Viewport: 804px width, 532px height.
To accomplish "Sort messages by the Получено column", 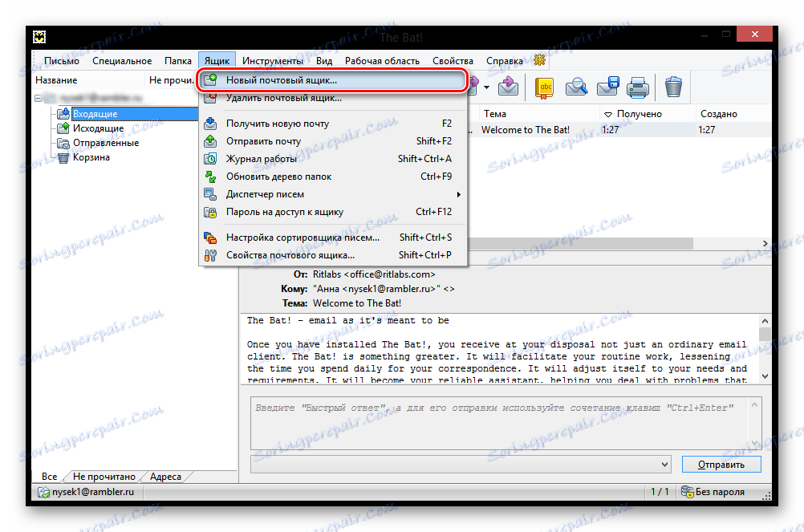I will click(x=648, y=114).
